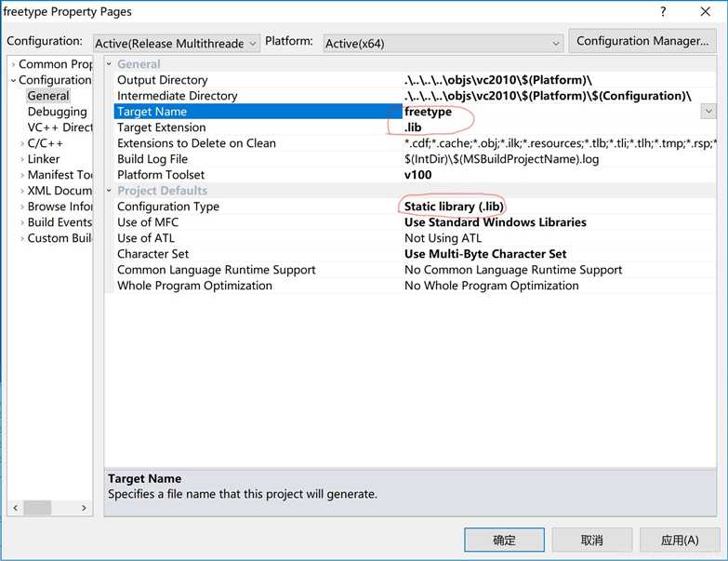Select the Character Set property
The image size is (728, 561).
tap(414, 254)
